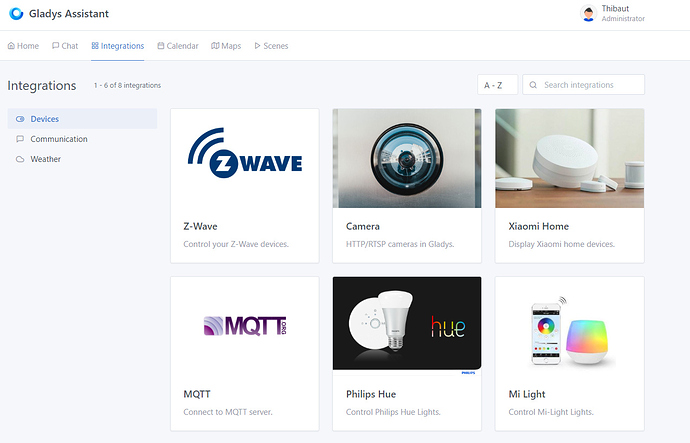Go to the Scenes tab

271,46
